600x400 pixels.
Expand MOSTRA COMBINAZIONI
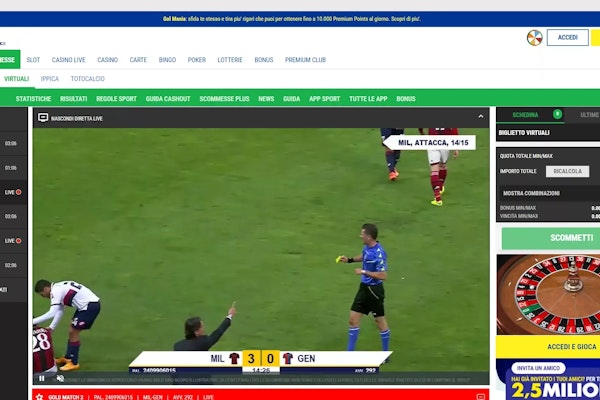click(x=531, y=193)
